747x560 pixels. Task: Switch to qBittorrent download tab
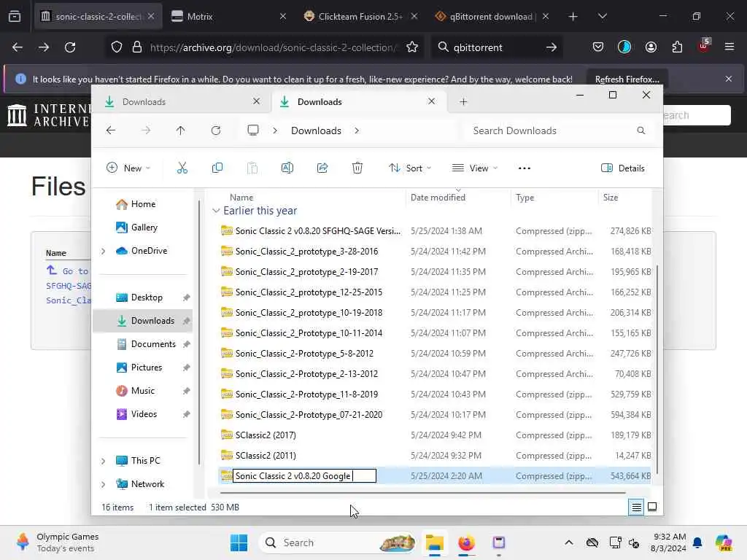click(492, 16)
